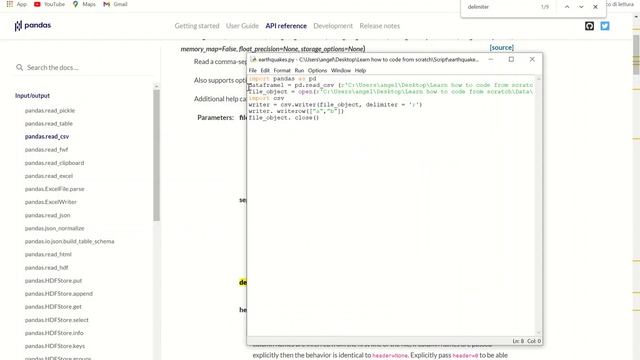The width and height of the screenshot is (640, 360).
Task: Open the Run menu in IDLE
Action: pos(299,71)
